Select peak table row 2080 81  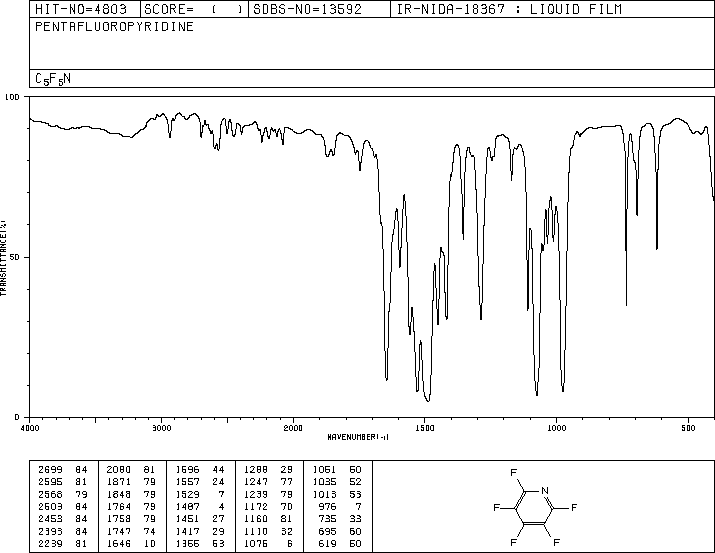[131, 469]
